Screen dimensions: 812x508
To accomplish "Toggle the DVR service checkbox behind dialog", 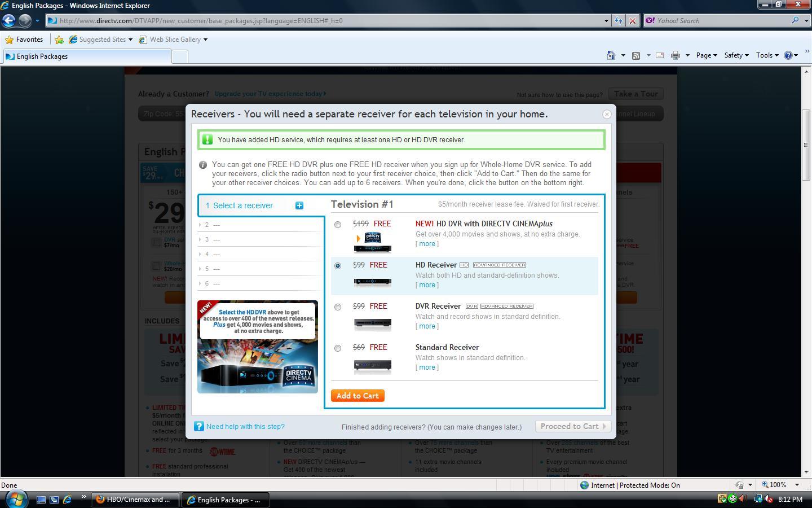I will point(156,242).
